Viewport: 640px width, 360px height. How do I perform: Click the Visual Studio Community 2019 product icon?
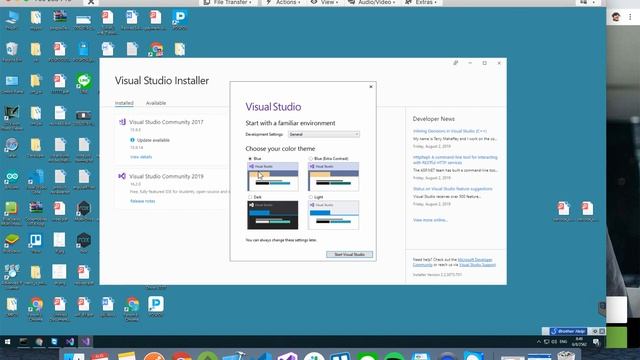122,176
